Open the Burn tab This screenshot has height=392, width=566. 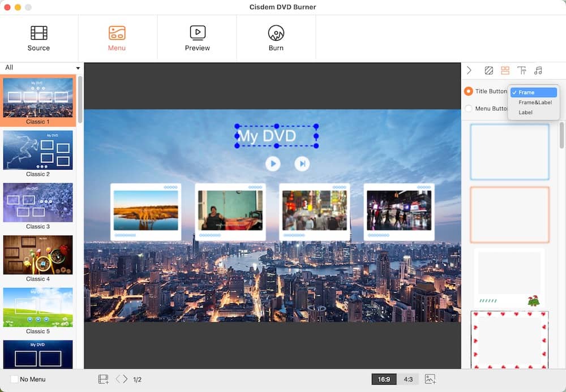(x=276, y=37)
